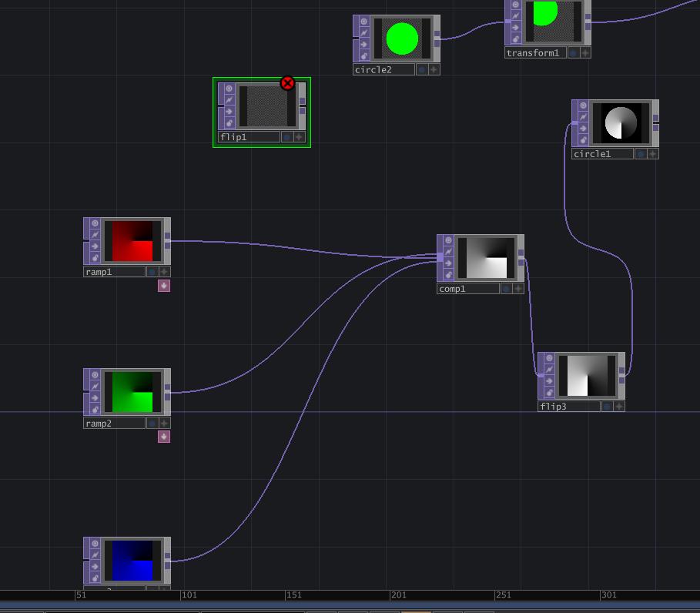Toggle viewer flag on circle2 node
The width and height of the screenshot is (700, 613).
point(363,22)
